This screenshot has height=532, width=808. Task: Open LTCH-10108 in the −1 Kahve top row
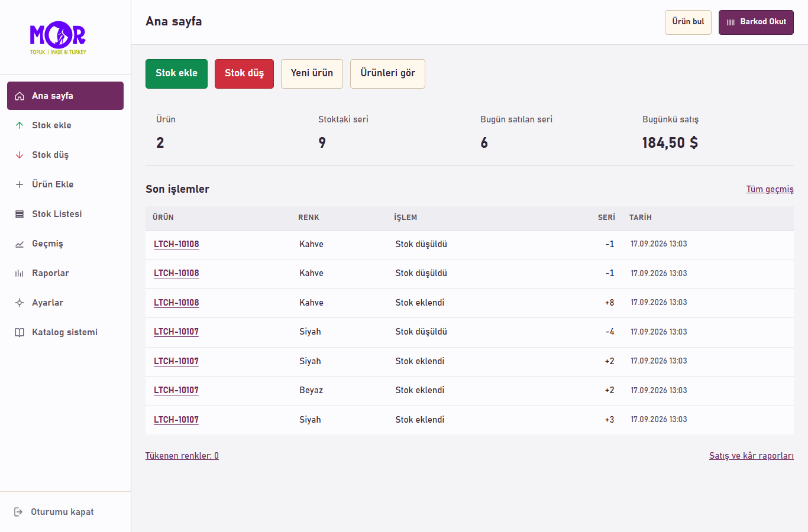(x=176, y=244)
